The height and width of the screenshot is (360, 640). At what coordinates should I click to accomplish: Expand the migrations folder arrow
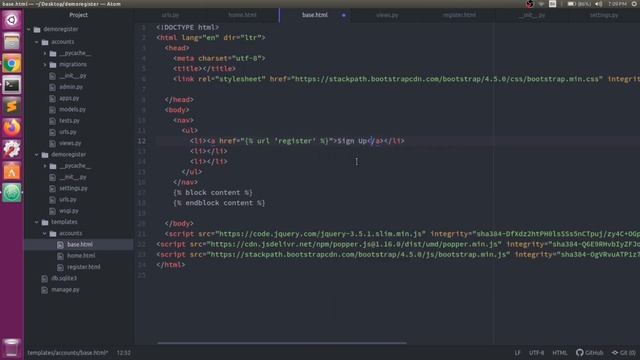(45, 64)
